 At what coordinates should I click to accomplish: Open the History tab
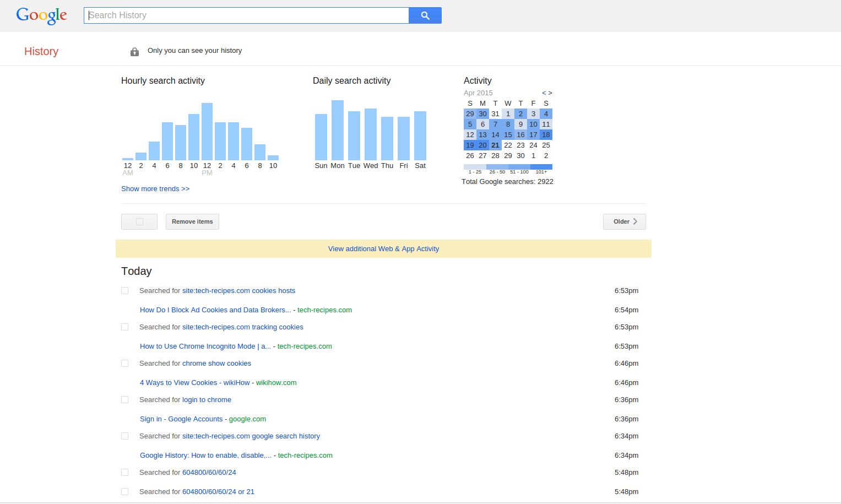[41, 51]
